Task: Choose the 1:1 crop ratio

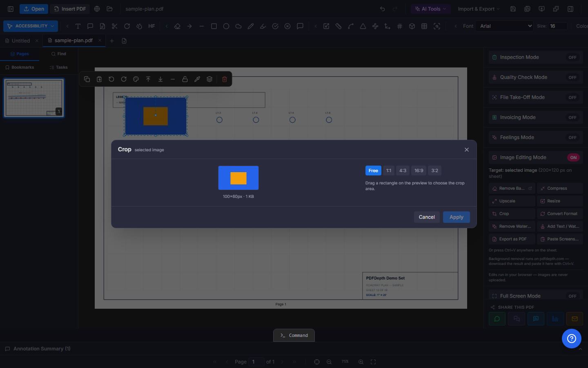Action: click(389, 171)
